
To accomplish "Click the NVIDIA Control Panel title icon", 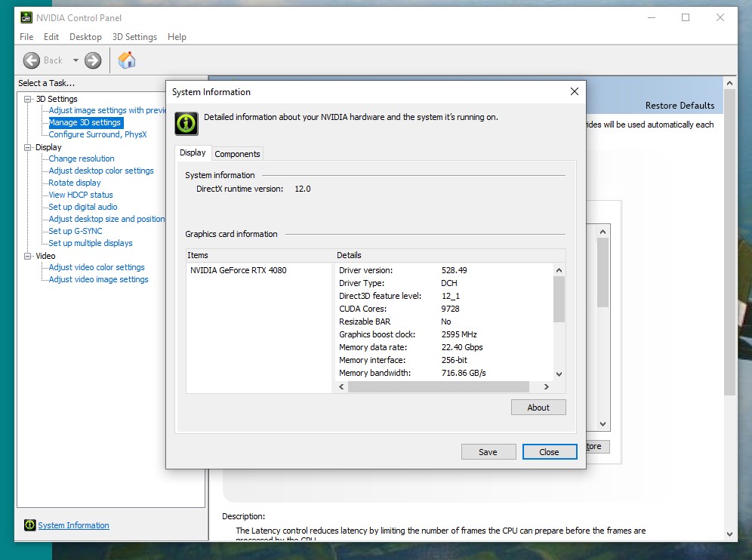I will pyautogui.click(x=26, y=18).
